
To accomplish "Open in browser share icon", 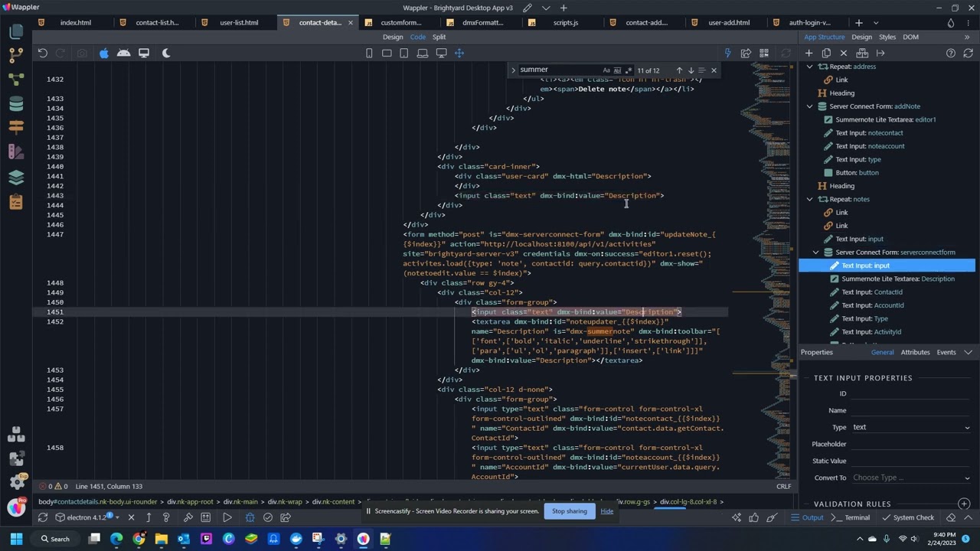I will pos(746,53).
